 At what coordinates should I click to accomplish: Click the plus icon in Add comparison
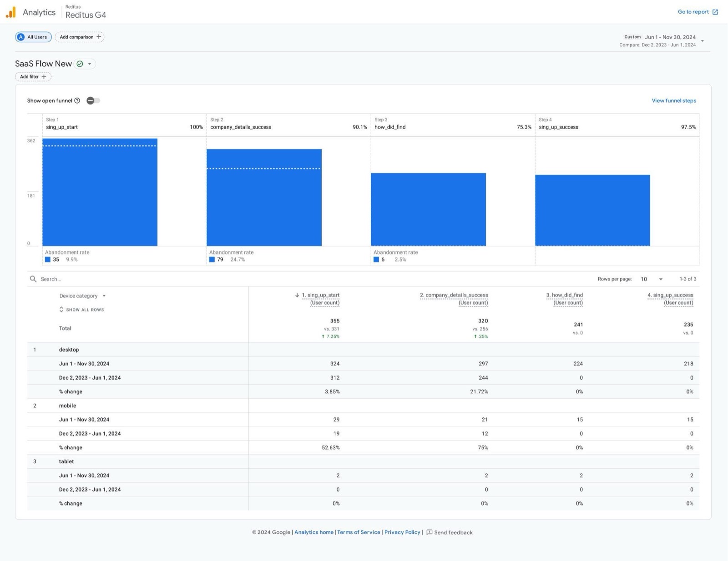[99, 37]
